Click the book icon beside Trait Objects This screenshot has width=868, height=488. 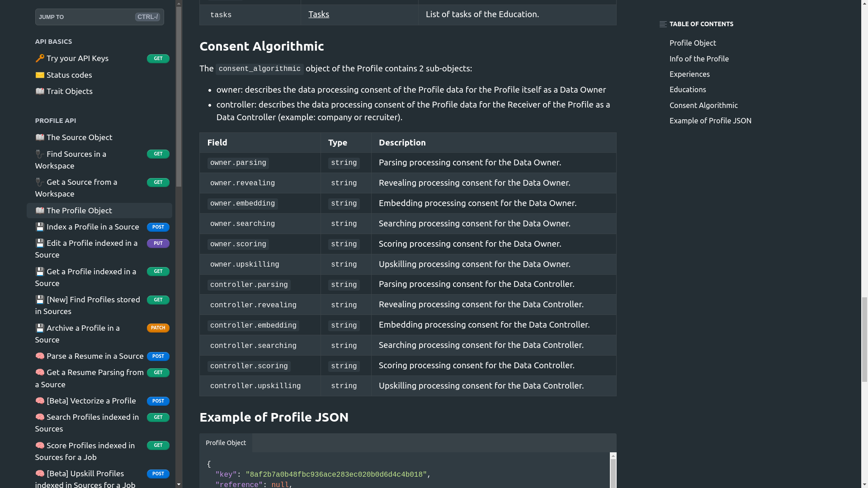(x=40, y=91)
